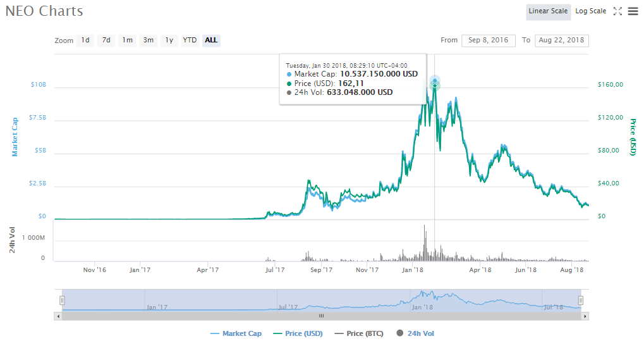This screenshot has width=644, height=341.
Task: Click the Jan '18 x-axis date label
Action: click(x=412, y=270)
